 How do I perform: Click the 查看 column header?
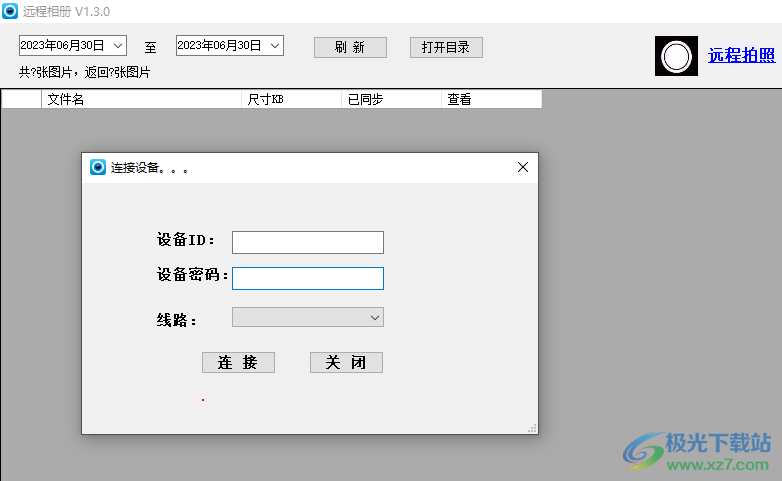tap(491, 99)
